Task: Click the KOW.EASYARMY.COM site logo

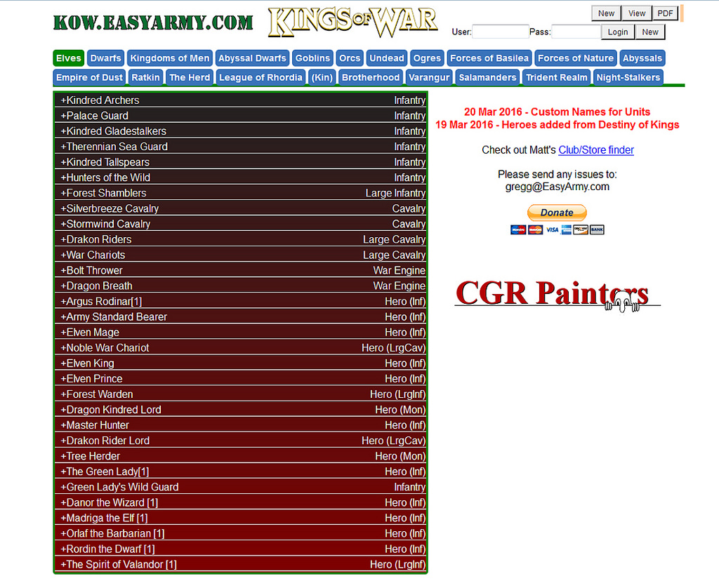Action: [153, 22]
